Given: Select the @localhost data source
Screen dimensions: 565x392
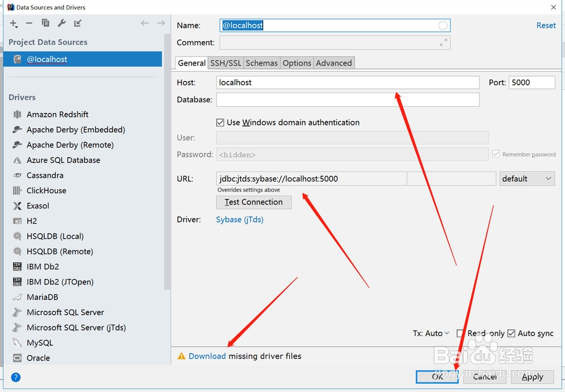Looking at the screenshot, I should (x=82, y=59).
